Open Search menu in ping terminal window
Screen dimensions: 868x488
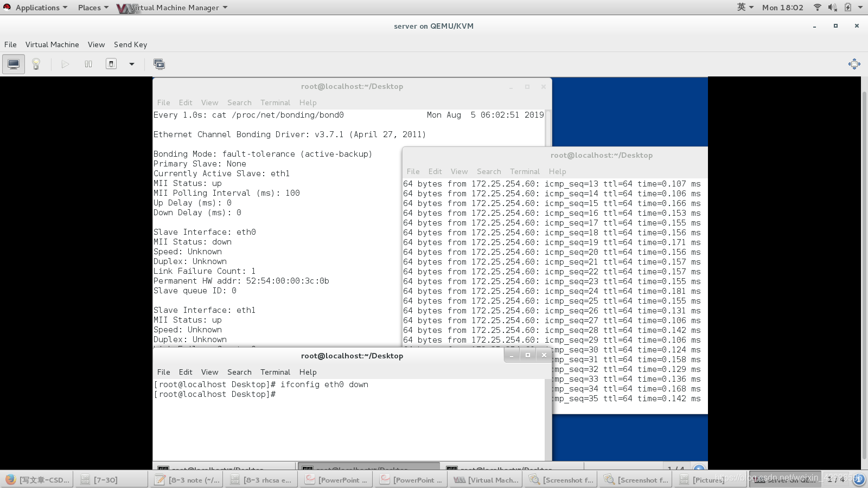pos(489,171)
